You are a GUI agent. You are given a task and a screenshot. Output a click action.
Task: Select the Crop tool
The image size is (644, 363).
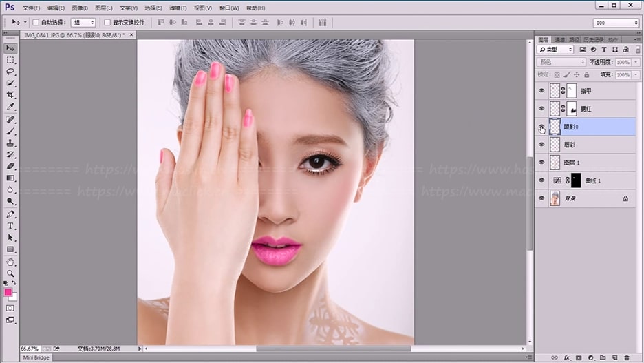pos(10,95)
